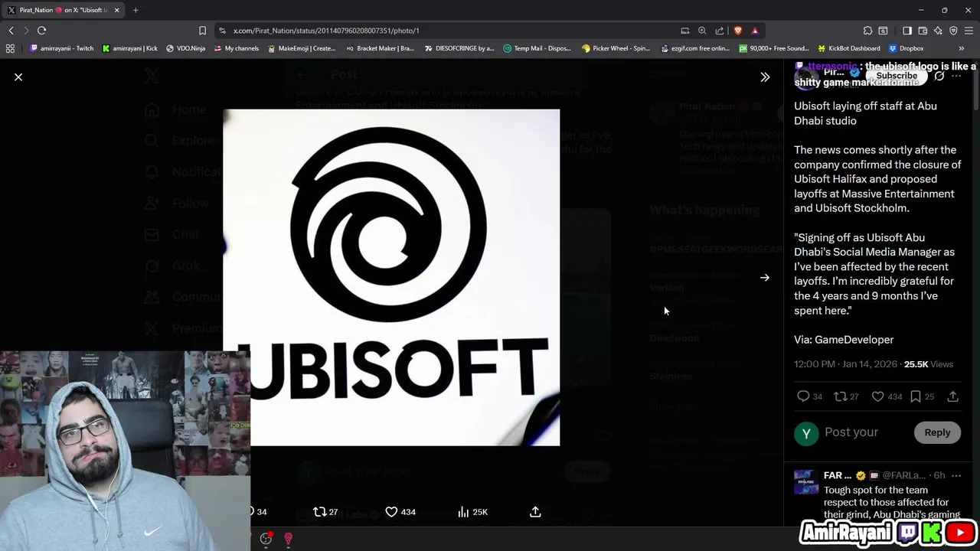This screenshot has height=551, width=980.
Task: Open Bracket Maker bookmark
Action: [x=380, y=48]
